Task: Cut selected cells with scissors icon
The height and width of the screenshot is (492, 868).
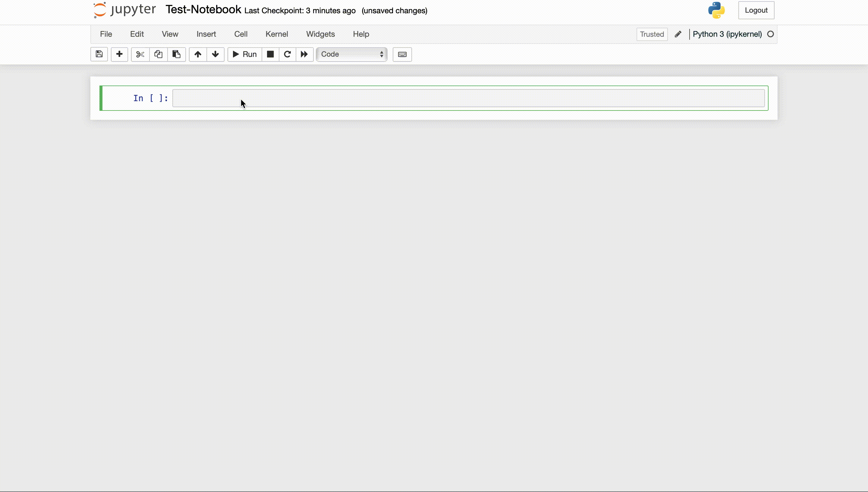Action: click(x=140, y=54)
